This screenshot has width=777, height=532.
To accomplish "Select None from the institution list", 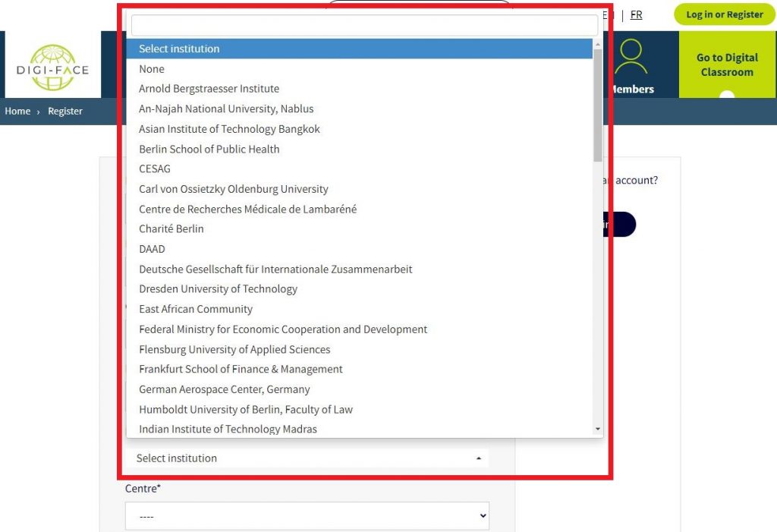I will [359, 69].
